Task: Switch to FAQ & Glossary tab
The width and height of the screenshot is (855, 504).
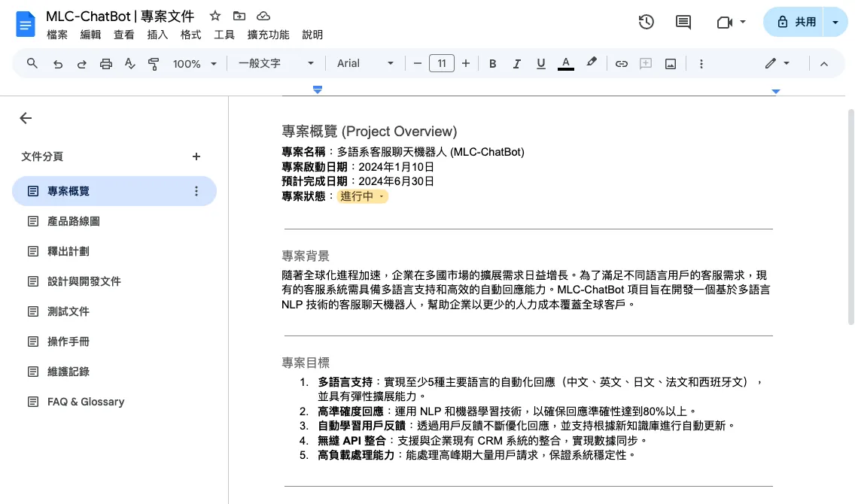Action: 114,402
